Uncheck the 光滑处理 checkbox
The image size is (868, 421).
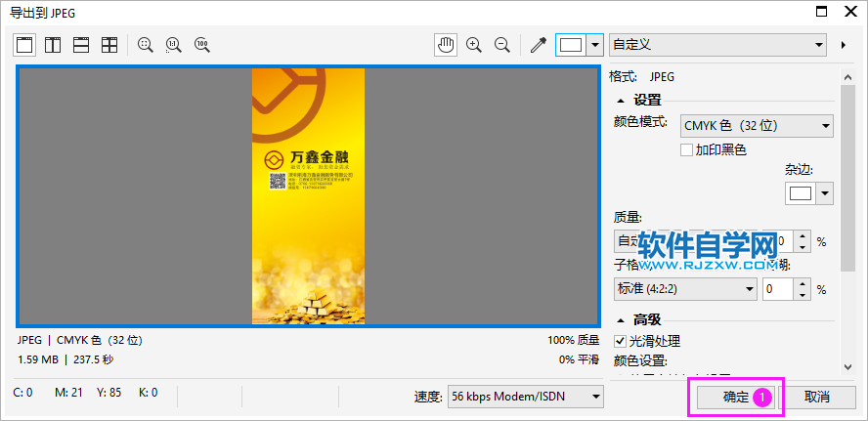pos(620,341)
